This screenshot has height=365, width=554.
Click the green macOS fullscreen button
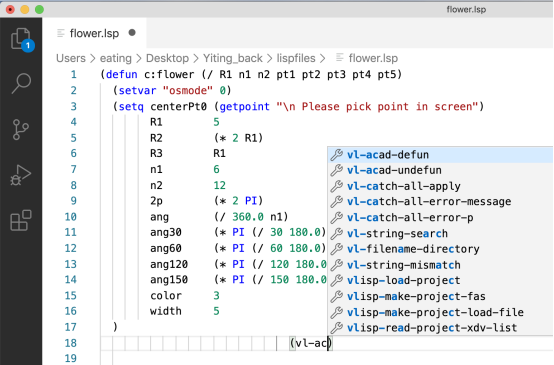[x=39, y=10]
